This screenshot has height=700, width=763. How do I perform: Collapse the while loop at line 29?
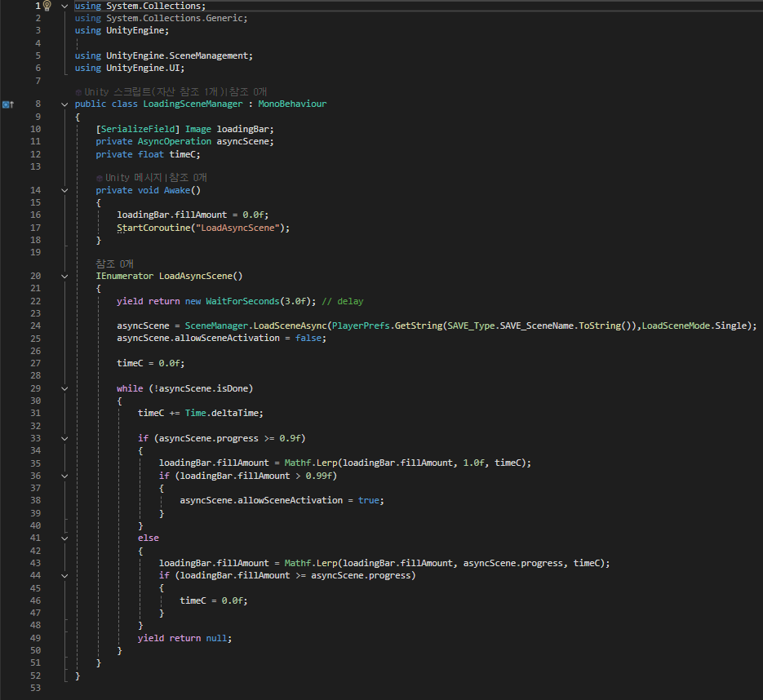click(64, 388)
